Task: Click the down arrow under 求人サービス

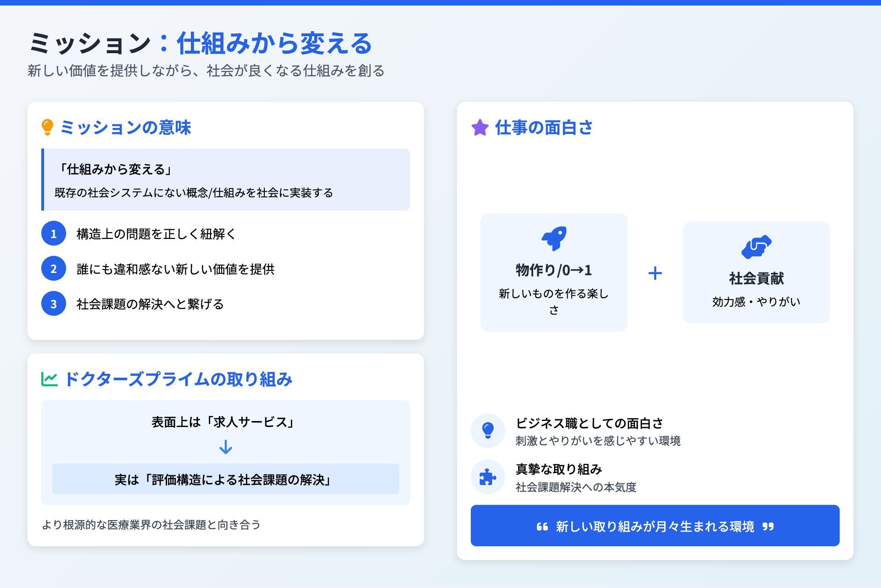Action: point(225,447)
